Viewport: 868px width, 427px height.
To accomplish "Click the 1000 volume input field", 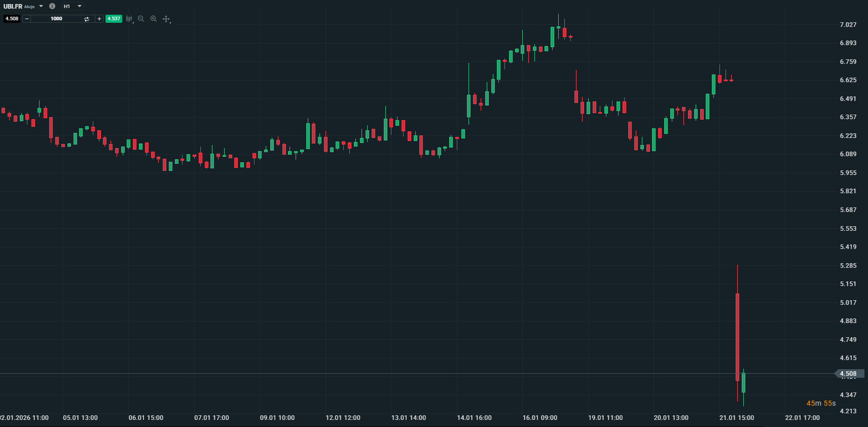I will pos(56,19).
